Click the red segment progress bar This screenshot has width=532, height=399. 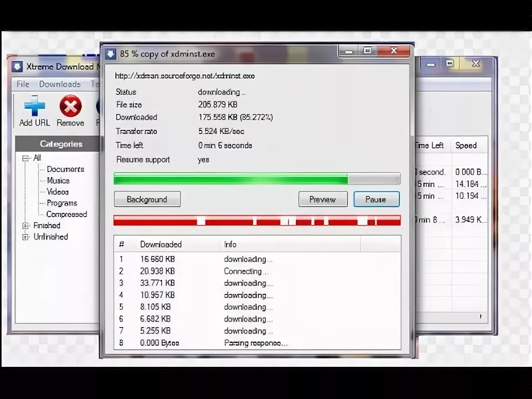257,220
